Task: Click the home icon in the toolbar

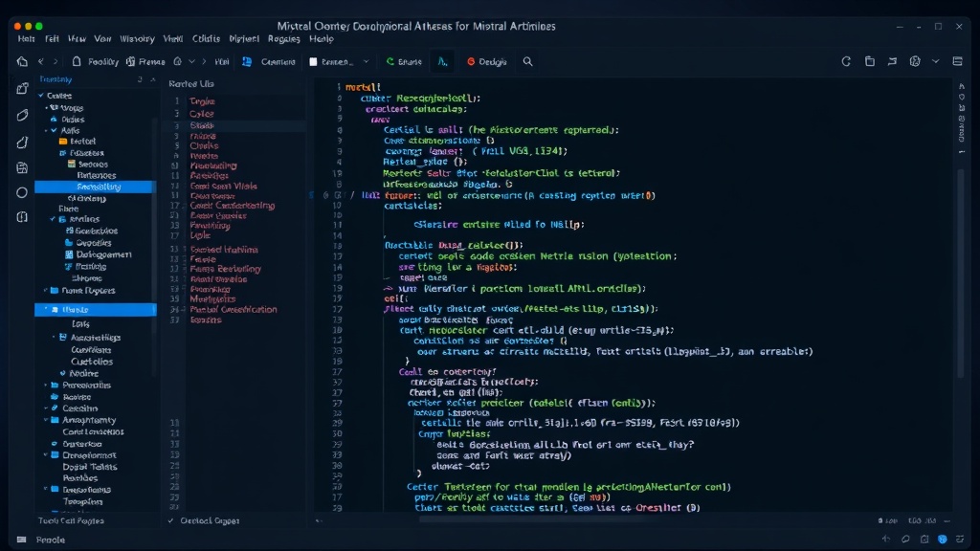Action: tap(23, 61)
